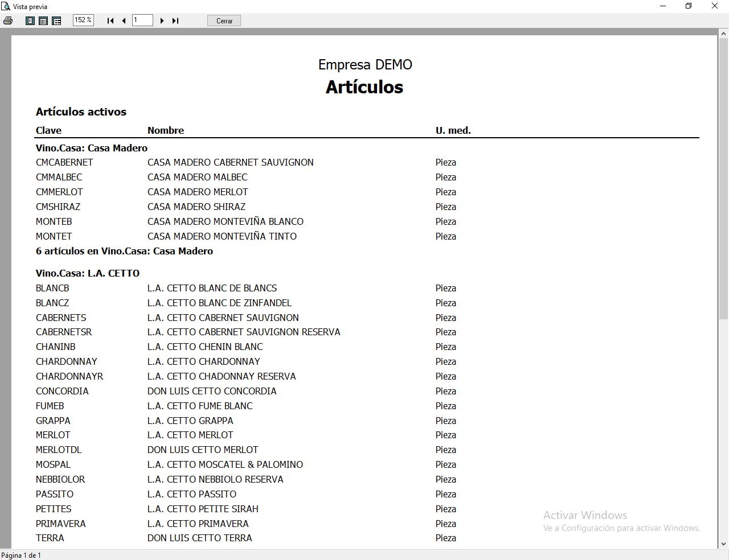Jump to the last page

pyautogui.click(x=175, y=20)
